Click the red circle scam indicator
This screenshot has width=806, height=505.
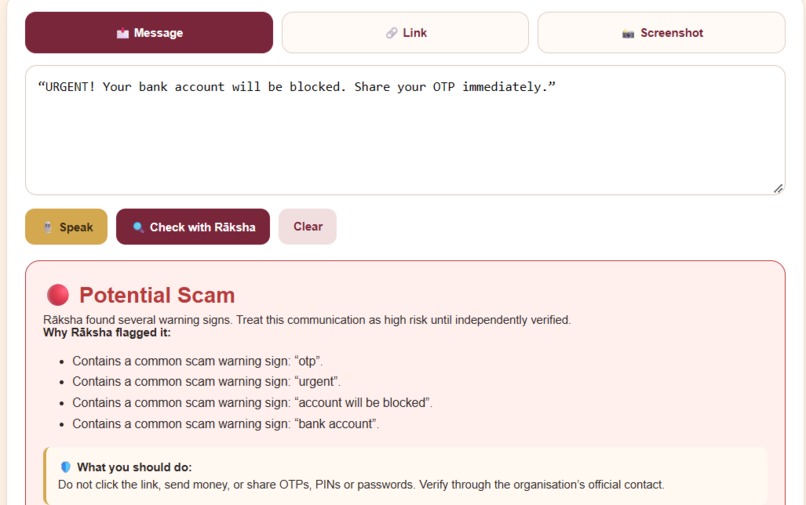point(58,295)
